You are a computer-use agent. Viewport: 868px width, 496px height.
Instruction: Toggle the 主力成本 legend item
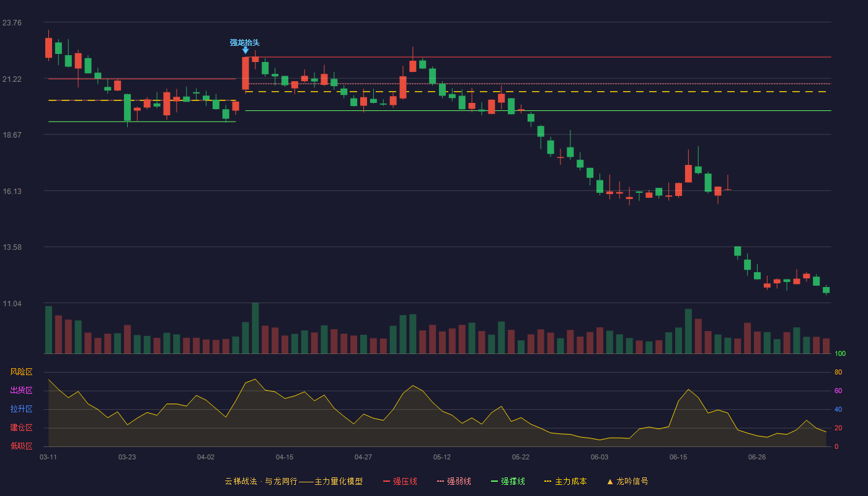(x=565, y=481)
